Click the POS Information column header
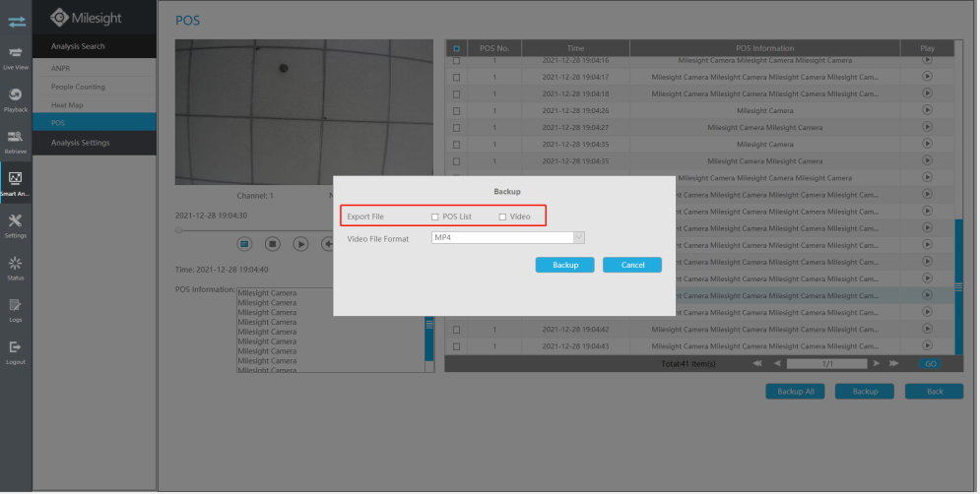The height and width of the screenshot is (494, 980). pos(765,48)
